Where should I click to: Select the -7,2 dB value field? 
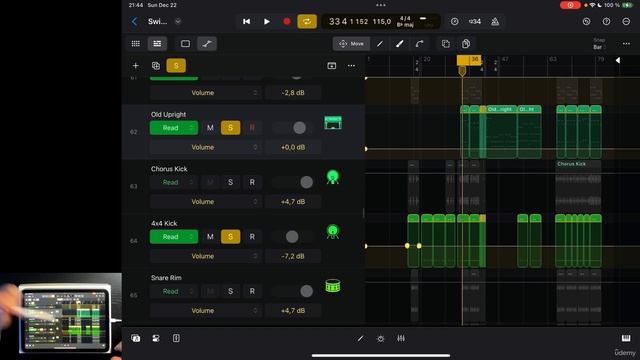(293, 256)
